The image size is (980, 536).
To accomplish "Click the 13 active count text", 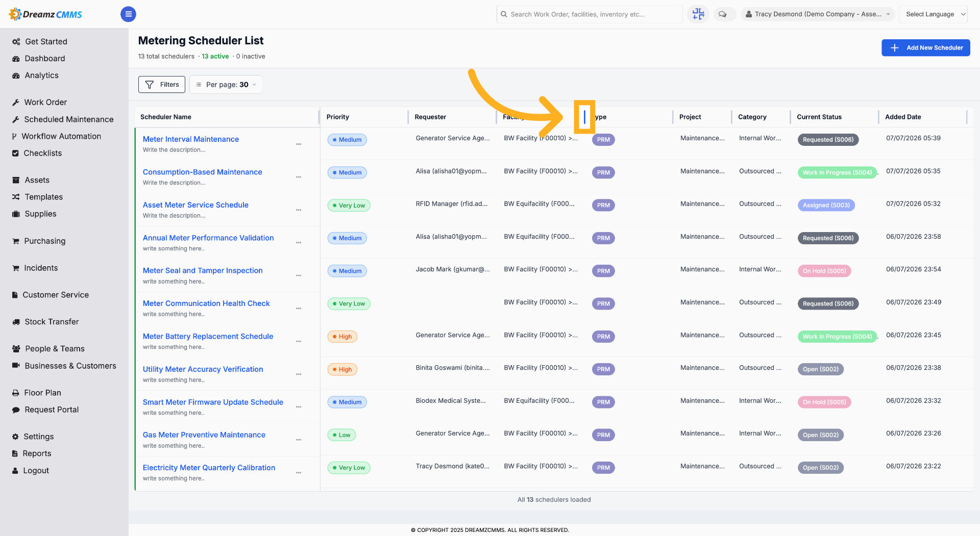I will [215, 57].
